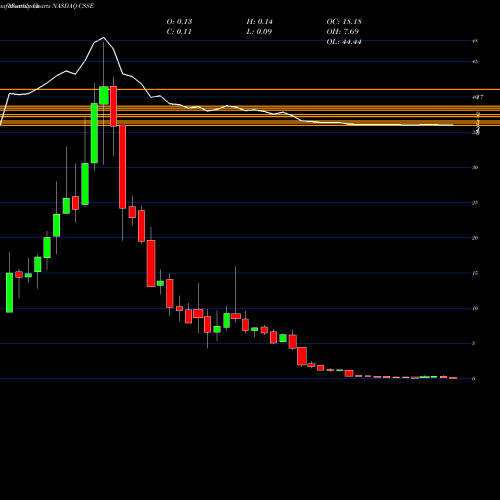500x500 pixels.
Task: Click the '0' price axis label
Action: [x=474, y=379]
